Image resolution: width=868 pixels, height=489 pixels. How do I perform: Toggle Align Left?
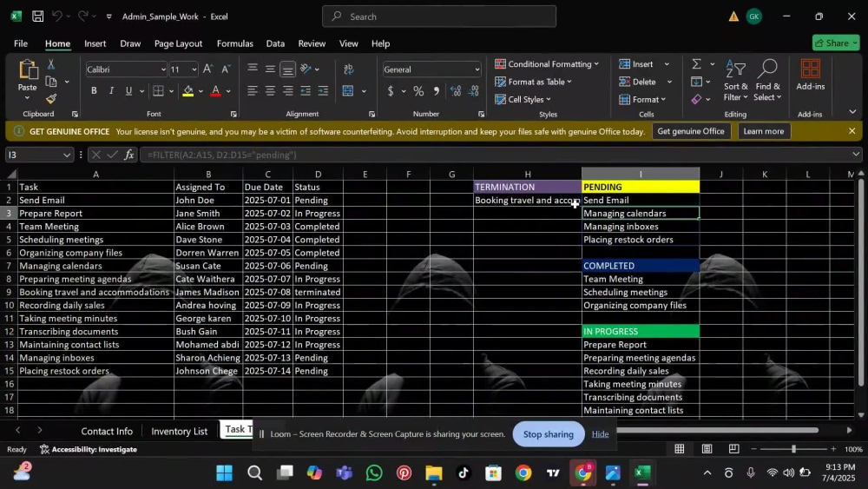click(x=253, y=91)
